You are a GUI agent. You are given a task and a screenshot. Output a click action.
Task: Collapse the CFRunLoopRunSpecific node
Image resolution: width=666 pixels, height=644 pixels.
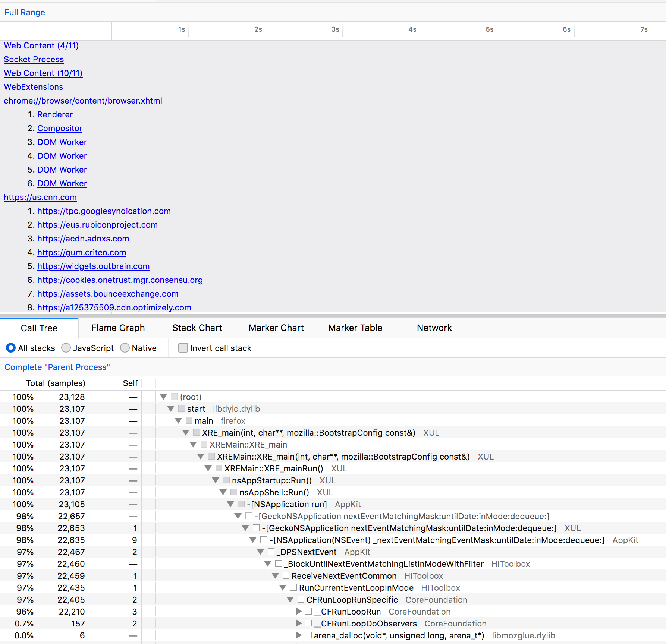(290, 599)
